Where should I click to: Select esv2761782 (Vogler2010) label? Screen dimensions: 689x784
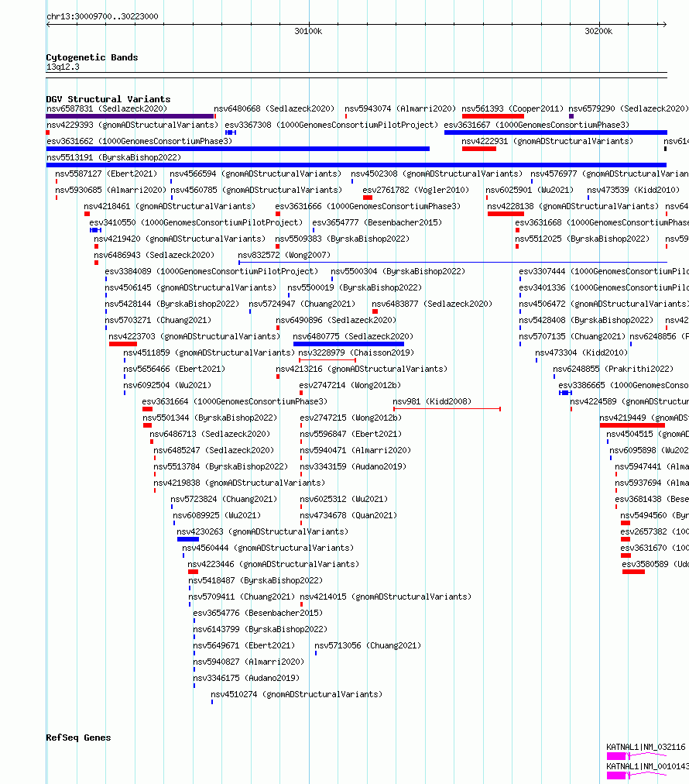tap(416, 190)
